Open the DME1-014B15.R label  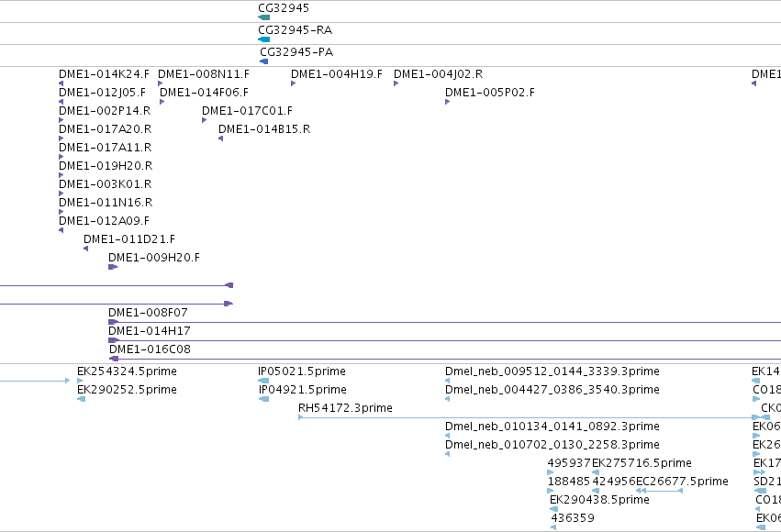pos(264,129)
